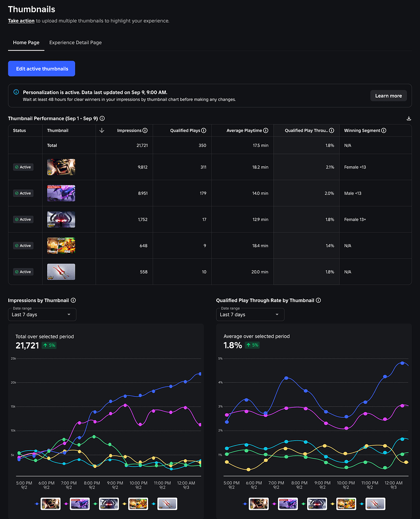Follow the Take action link

click(21, 21)
